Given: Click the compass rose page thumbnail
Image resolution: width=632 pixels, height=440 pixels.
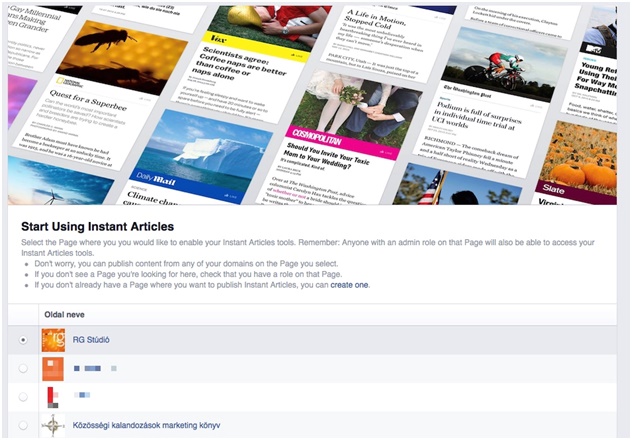Looking at the screenshot, I should point(53,425).
